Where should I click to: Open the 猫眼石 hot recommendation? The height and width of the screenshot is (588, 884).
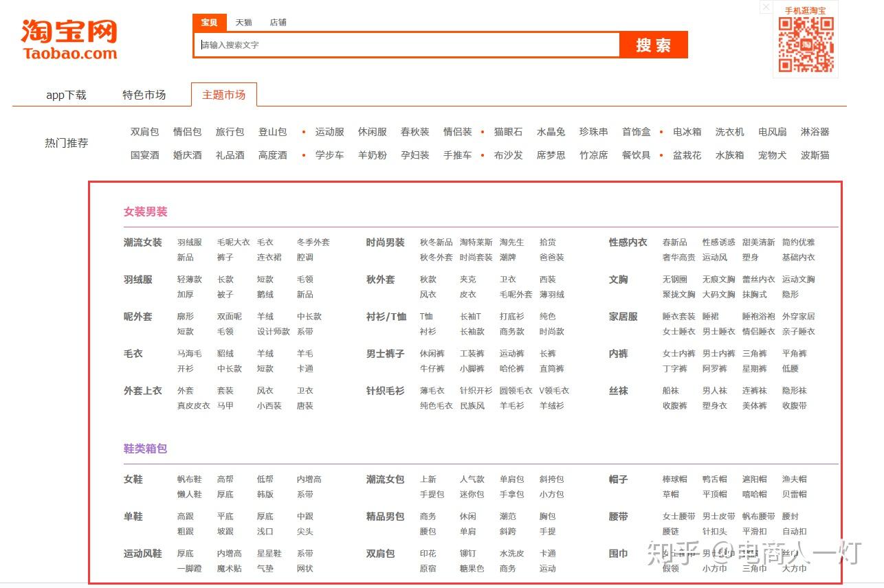(x=509, y=132)
